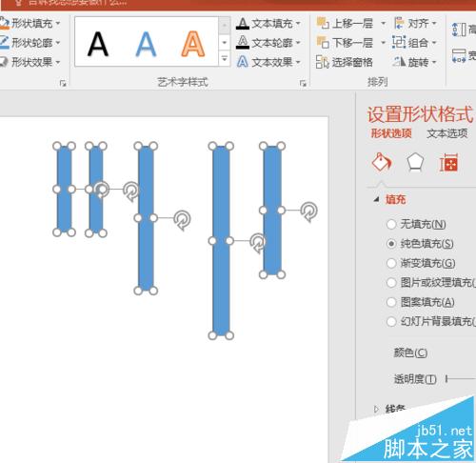
Task: Click the Arrange (排列) group label
Action: click(378, 82)
